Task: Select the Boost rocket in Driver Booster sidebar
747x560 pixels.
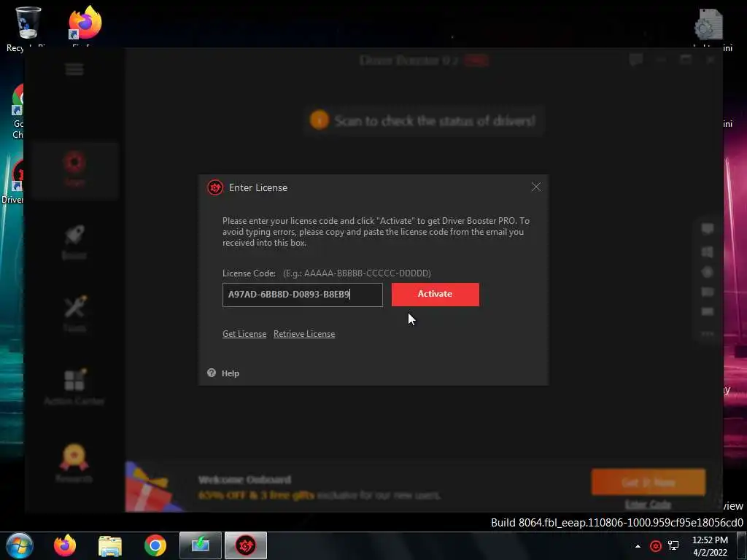Action: (x=74, y=242)
